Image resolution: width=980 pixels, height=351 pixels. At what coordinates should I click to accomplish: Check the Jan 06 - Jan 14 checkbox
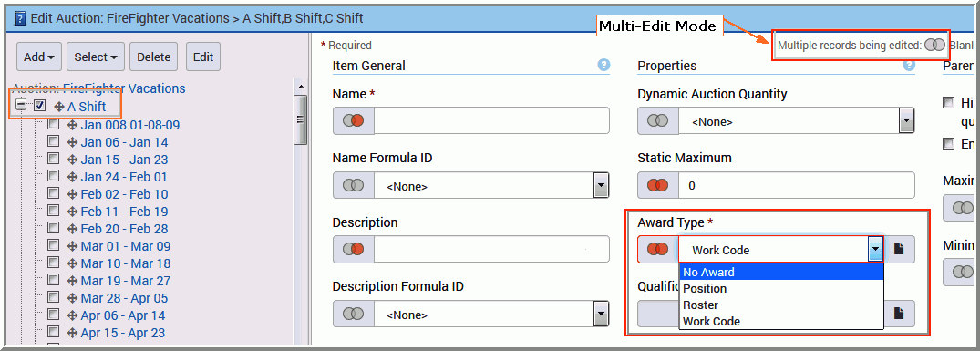coord(53,141)
